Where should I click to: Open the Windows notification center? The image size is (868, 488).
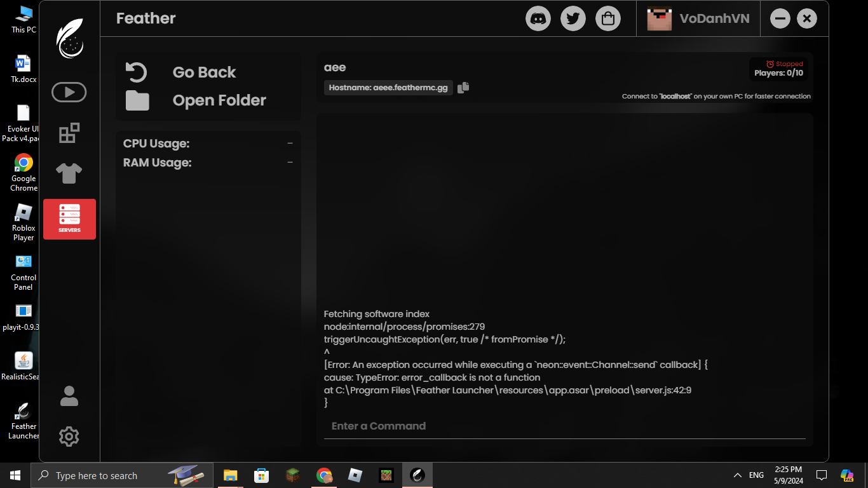click(821, 475)
